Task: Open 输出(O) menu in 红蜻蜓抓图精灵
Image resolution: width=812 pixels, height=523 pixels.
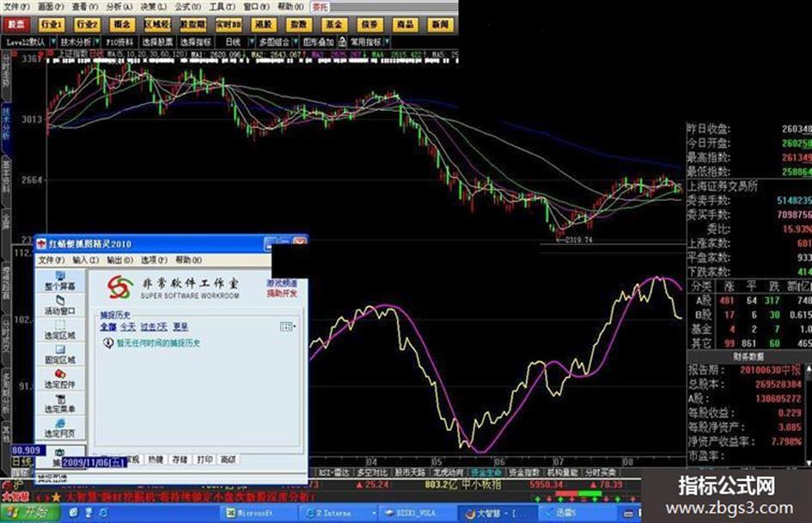Action: (x=120, y=260)
